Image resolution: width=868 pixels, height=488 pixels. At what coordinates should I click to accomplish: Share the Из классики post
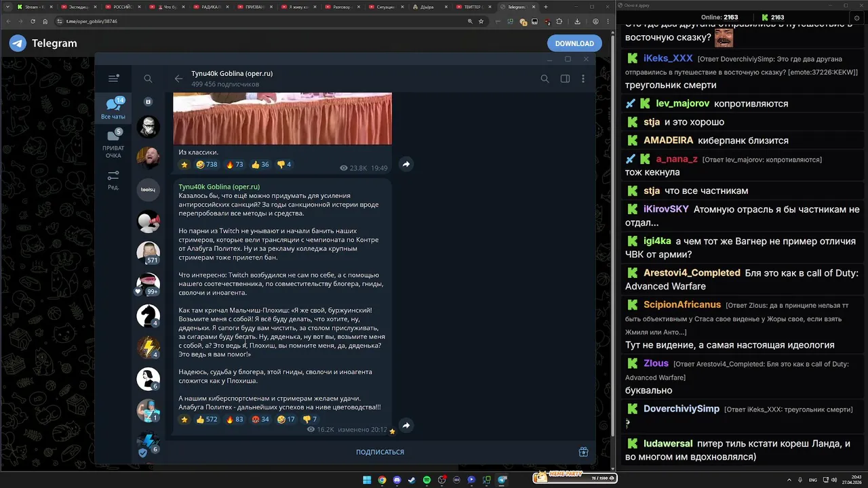point(406,164)
